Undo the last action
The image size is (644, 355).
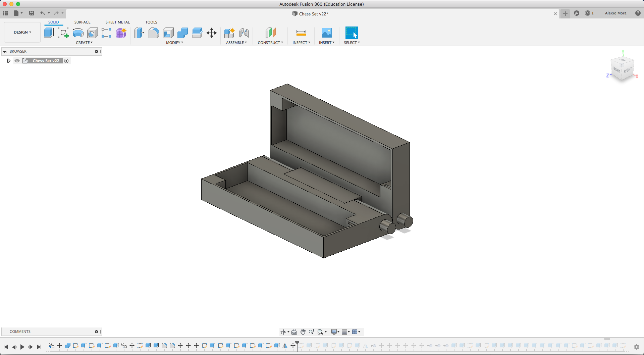pos(43,13)
